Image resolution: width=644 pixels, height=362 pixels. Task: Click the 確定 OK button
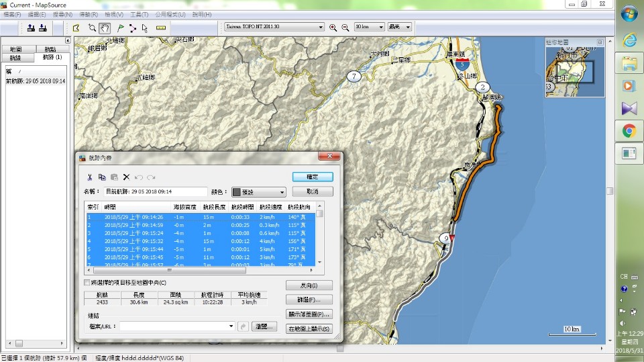click(x=313, y=177)
